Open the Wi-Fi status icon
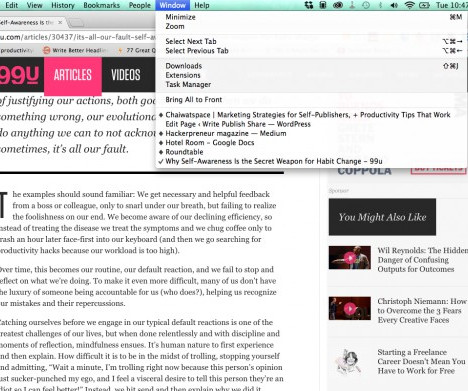Screen dimensions: 468x391 point(409,5)
